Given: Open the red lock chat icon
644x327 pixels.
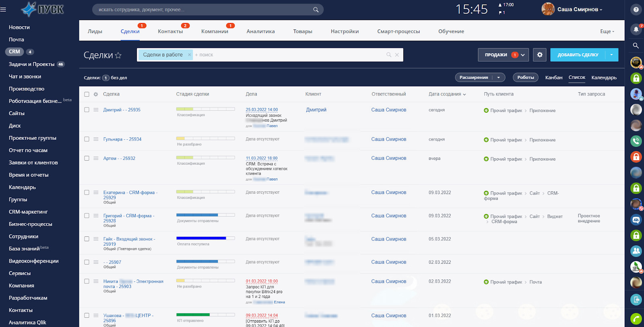Looking at the screenshot, I should click(636, 157).
